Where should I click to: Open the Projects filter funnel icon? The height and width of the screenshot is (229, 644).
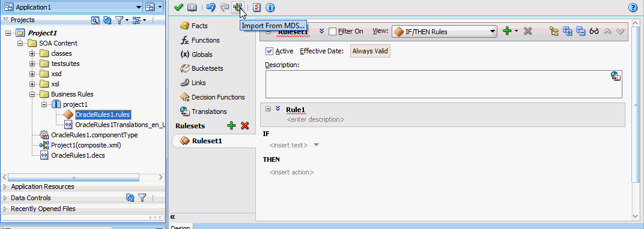pos(119,20)
